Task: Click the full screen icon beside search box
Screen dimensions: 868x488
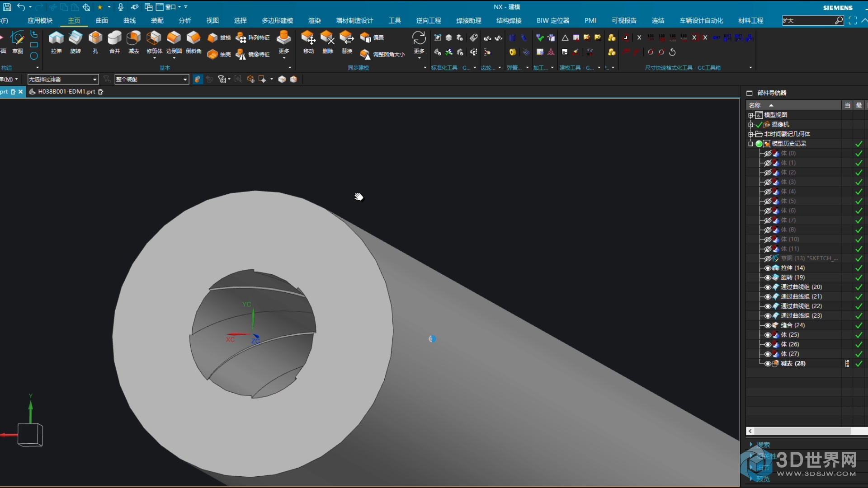Action: (x=853, y=21)
